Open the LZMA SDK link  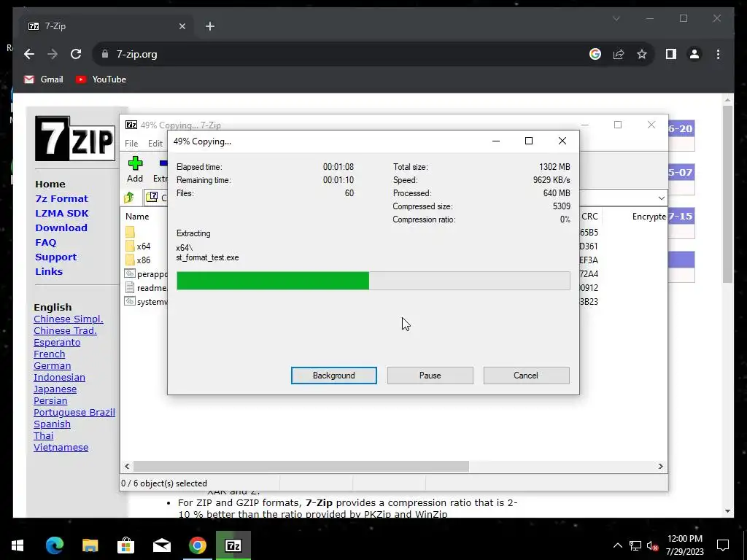(62, 214)
